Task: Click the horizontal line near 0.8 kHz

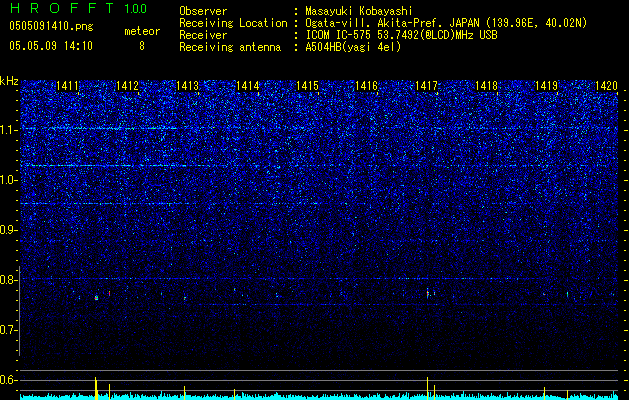Action: (319, 278)
